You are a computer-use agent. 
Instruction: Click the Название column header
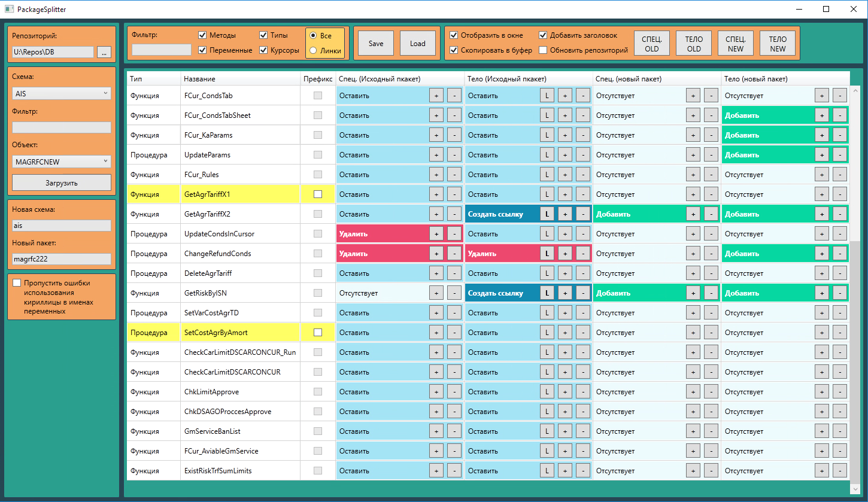(241, 79)
